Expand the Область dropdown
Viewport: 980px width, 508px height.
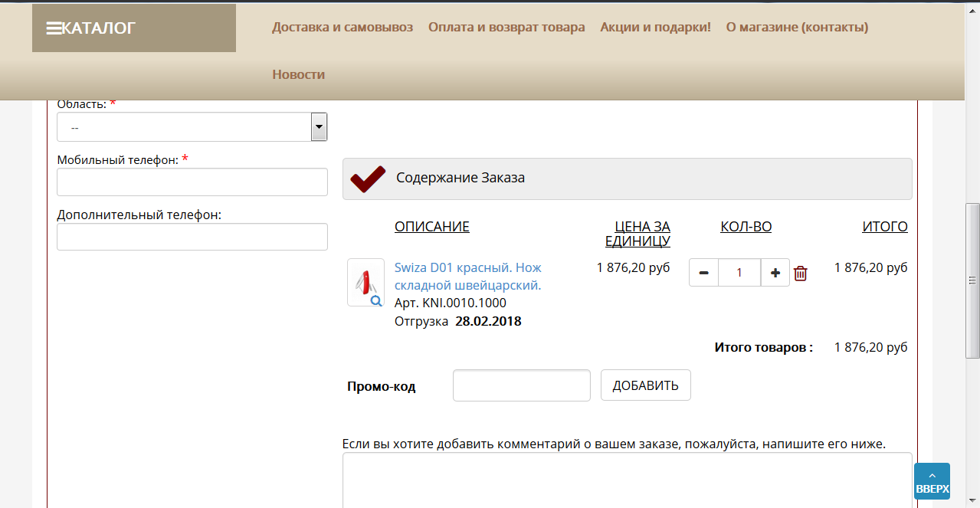tap(192, 126)
